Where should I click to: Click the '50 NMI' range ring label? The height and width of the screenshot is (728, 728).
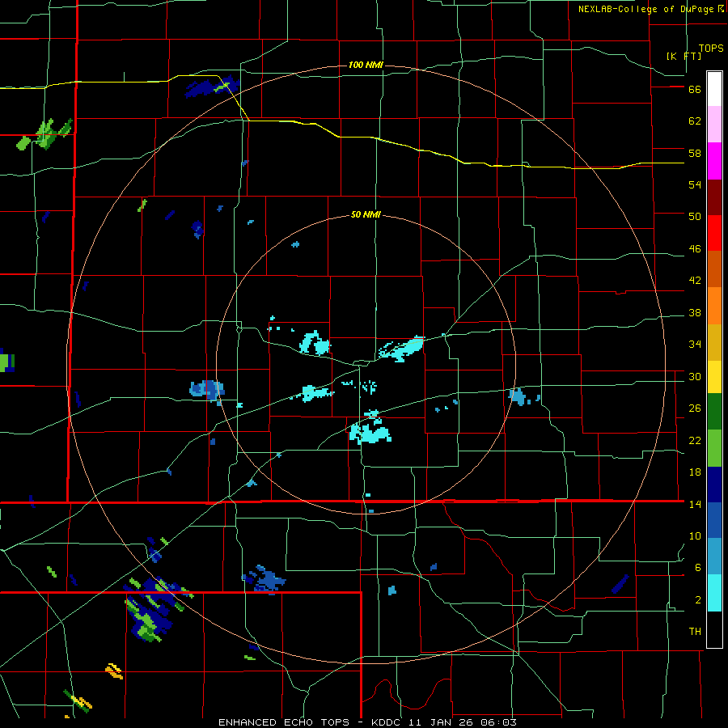pyautogui.click(x=366, y=214)
